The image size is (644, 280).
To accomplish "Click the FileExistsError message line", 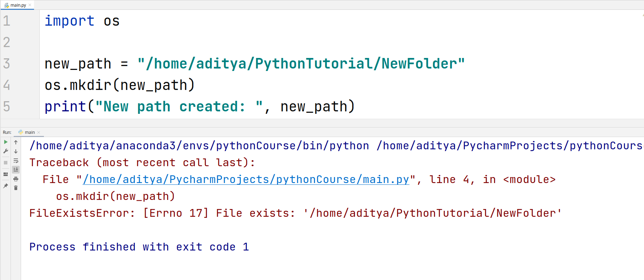I will coord(295,213).
